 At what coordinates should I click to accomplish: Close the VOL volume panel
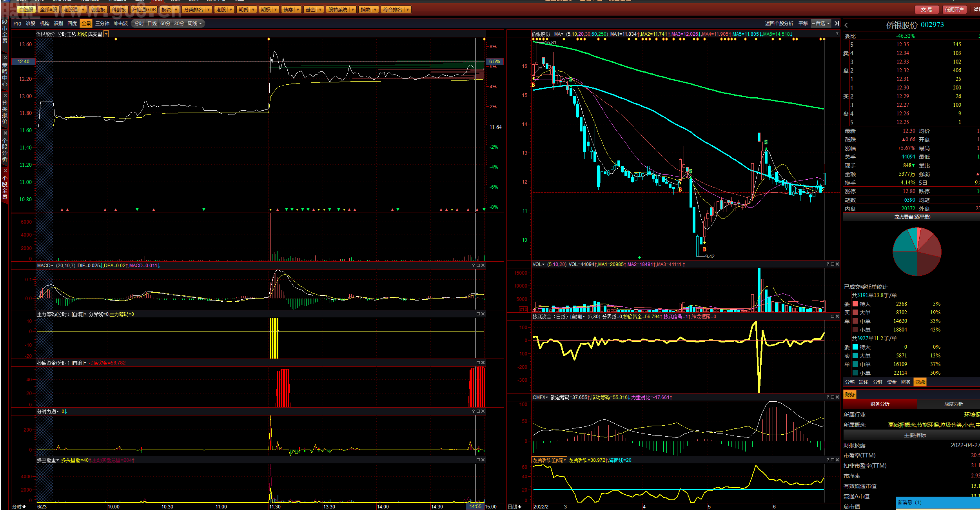tap(837, 264)
